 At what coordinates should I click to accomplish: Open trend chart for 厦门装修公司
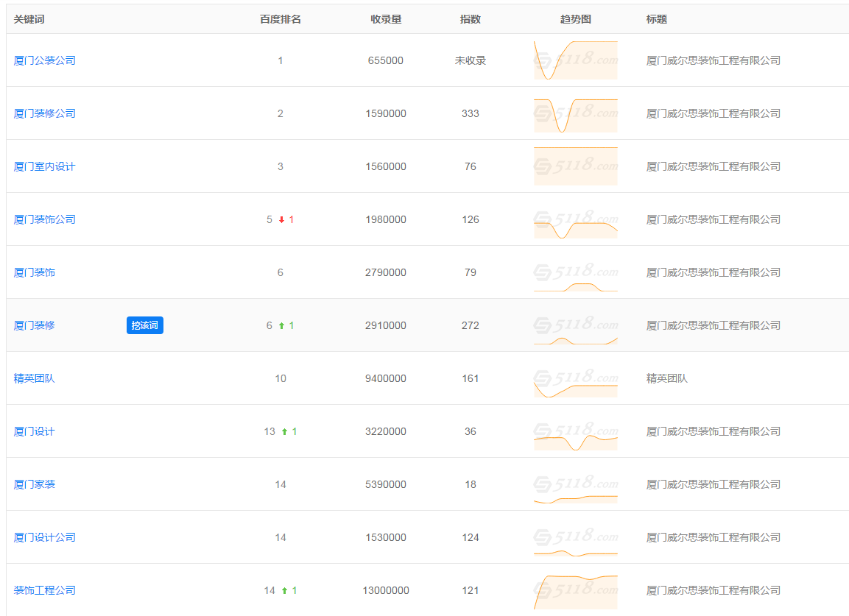576,115
